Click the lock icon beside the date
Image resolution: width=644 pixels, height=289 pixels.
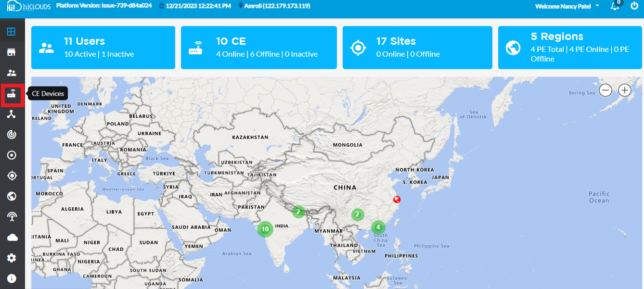coord(162,6)
